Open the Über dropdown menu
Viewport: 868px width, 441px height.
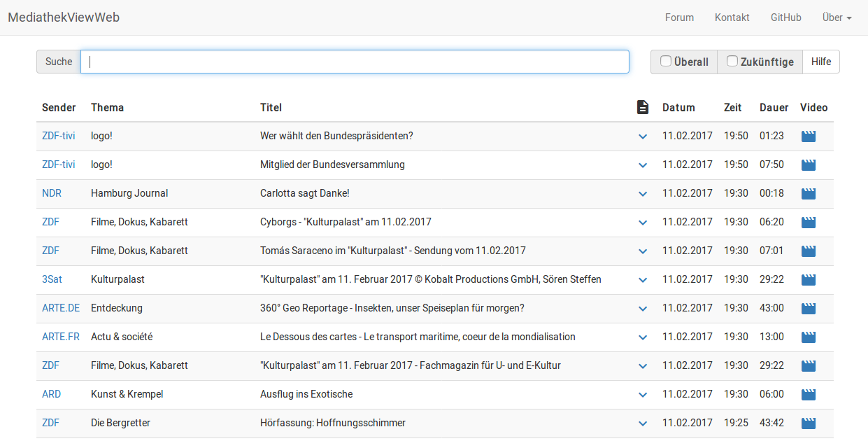[x=837, y=17]
